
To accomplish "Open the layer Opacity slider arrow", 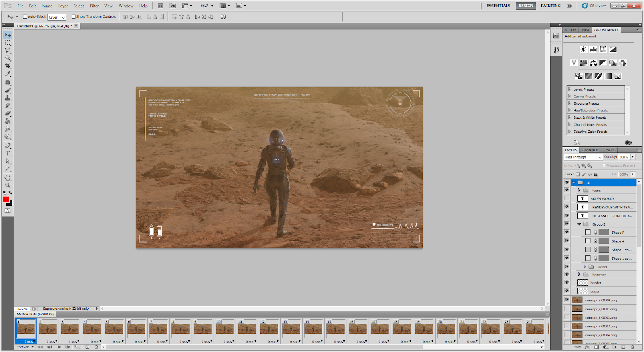I will click(633, 157).
